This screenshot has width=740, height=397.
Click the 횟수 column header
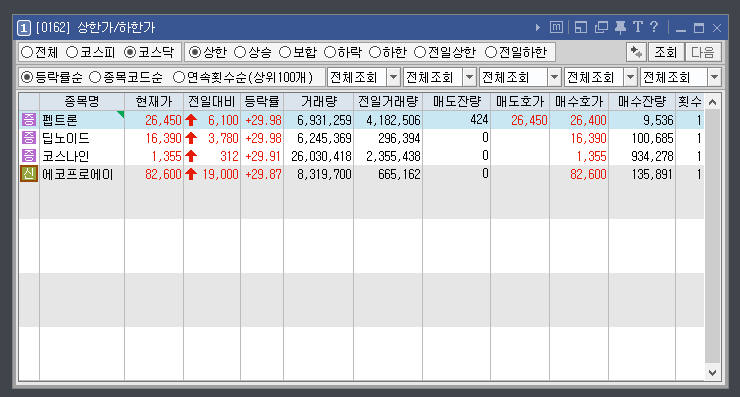pos(690,101)
